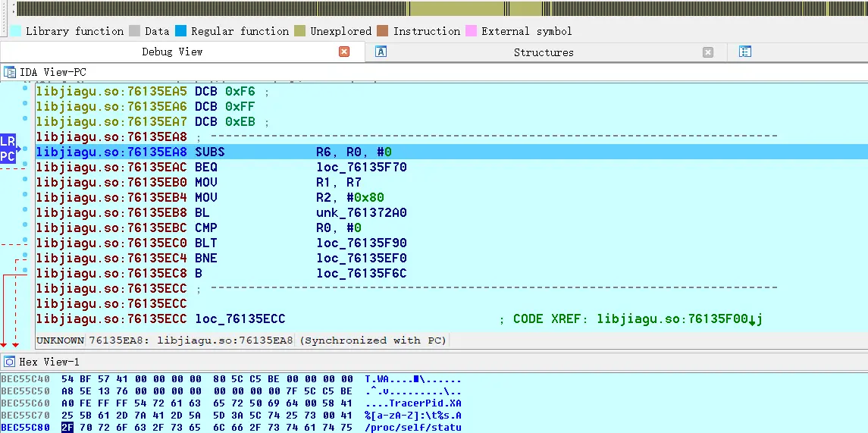Click the Unexplored legend swatch
The image size is (868, 433).
point(300,31)
